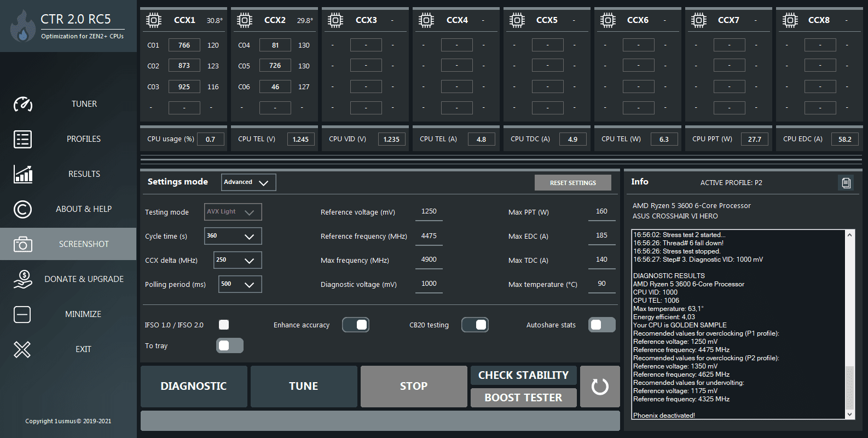
Task: Click the CCX5 chip icon
Action: click(517, 20)
